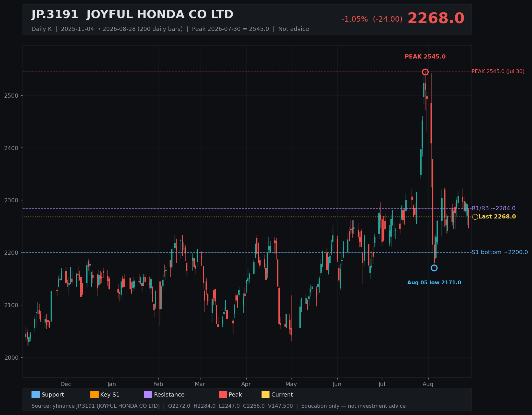Click the Feb month label on x-axis
Screen dimensions: 532x415
(158, 384)
